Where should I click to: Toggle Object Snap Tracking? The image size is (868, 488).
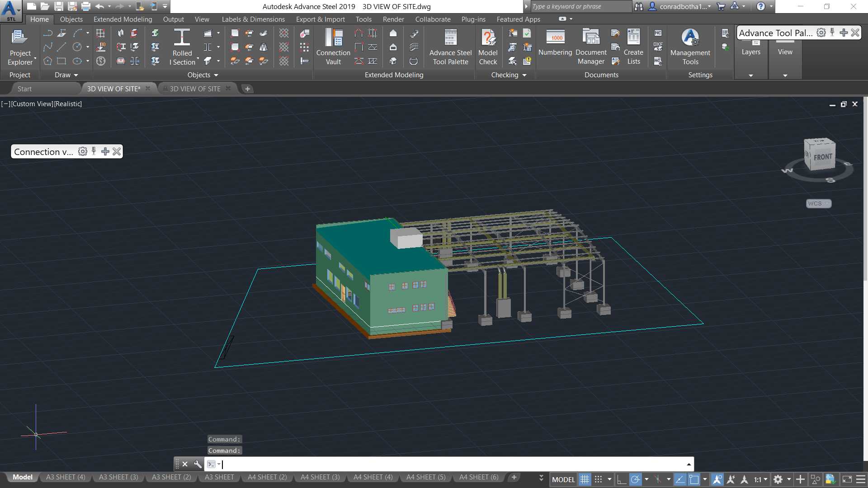(x=680, y=479)
